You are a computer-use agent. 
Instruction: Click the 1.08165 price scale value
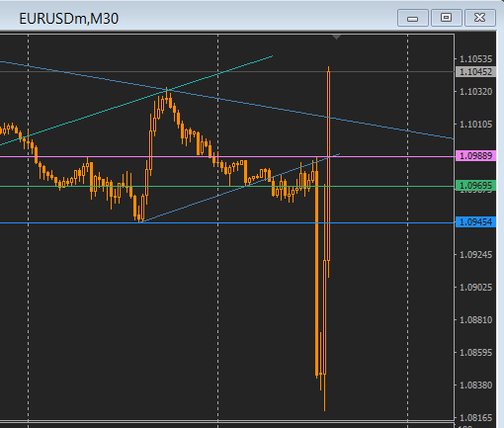[x=475, y=418]
